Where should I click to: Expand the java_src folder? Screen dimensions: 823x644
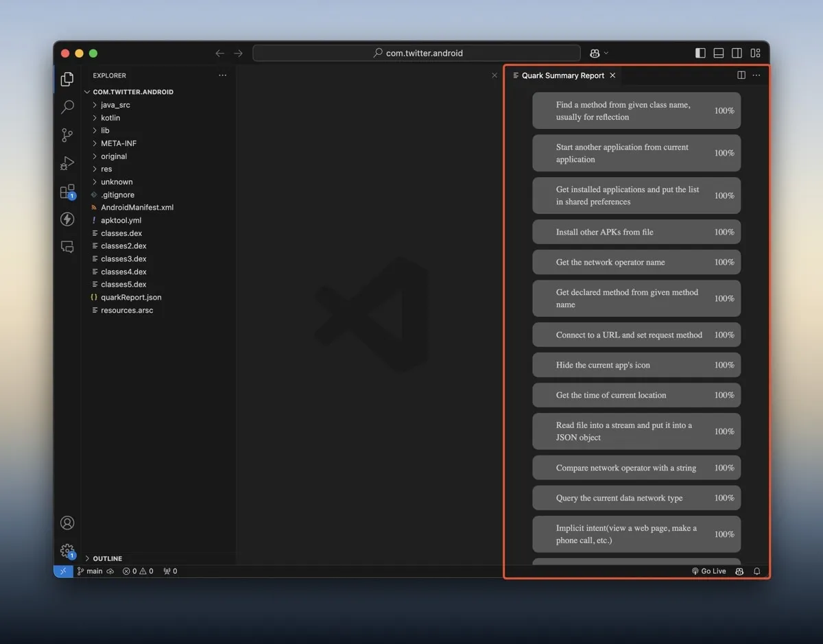(115, 105)
